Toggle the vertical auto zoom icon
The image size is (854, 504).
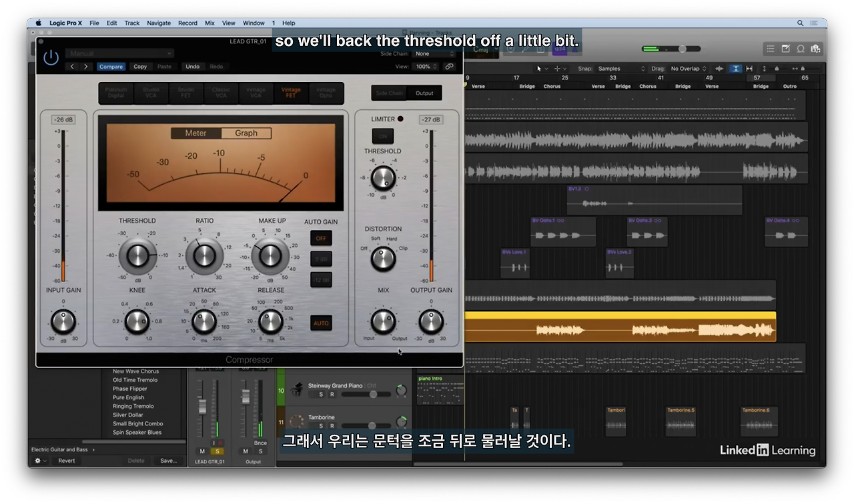(x=735, y=69)
